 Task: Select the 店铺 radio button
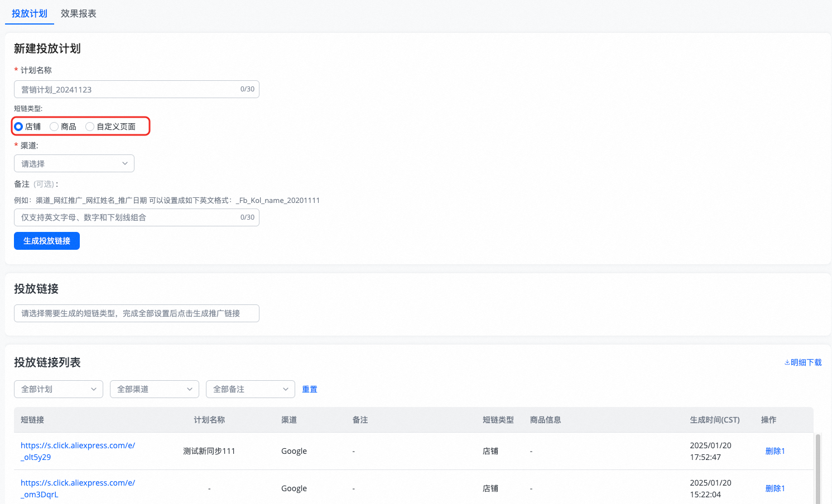(18, 127)
